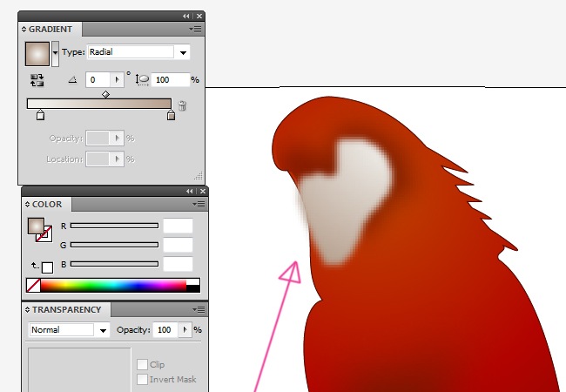Cycle Color panel view via tab arrows
The width and height of the screenshot is (566, 392).
(28, 205)
